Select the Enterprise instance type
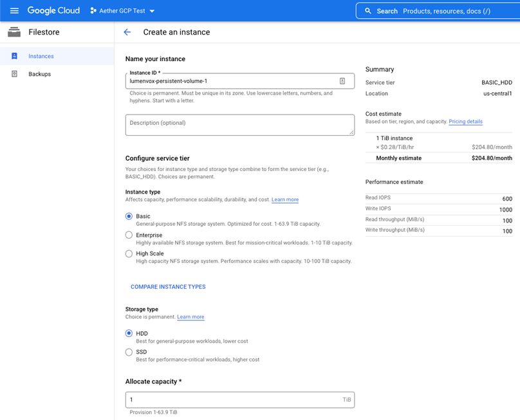Image resolution: width=520 pixels, height=420 pixels. pyautogui.click(x=129, y=235)
